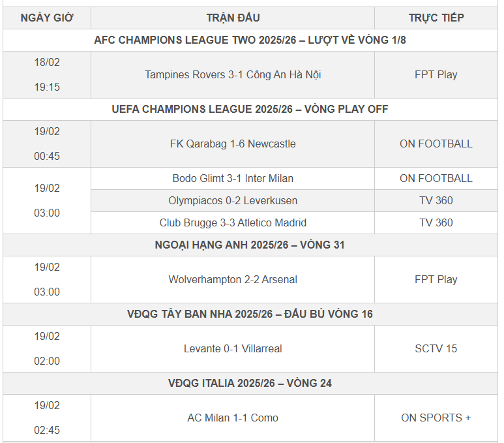Click the Ngoại Hạng Anh Vòng 31 heading
Viewport: 504px width, 443px height.
tap(250, 245)
